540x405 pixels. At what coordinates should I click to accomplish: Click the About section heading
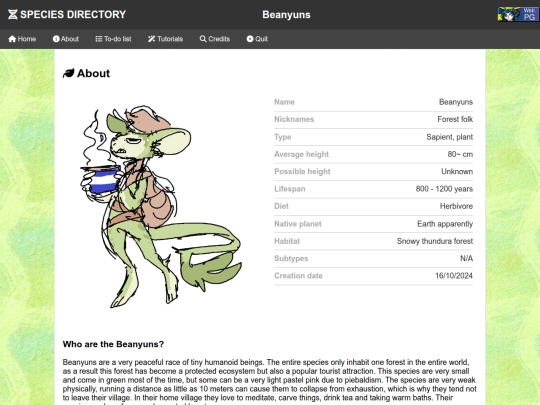[x=93, y=73]
